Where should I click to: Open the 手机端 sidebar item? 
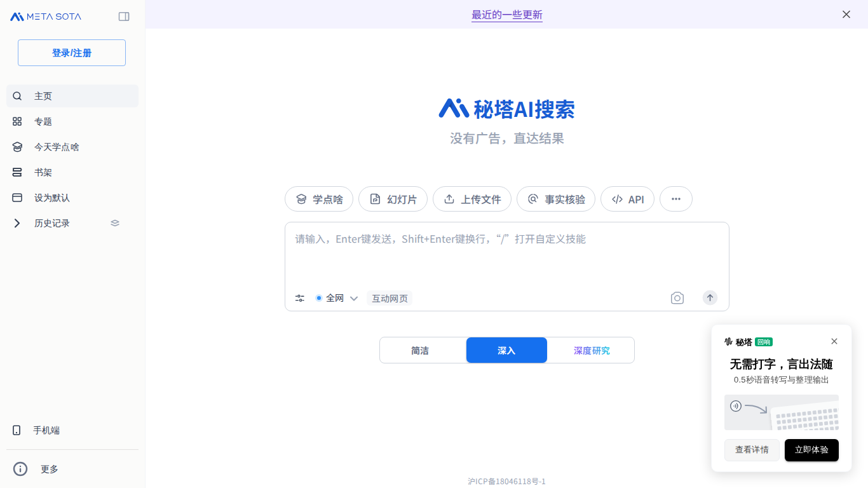(x=72, y=430)
